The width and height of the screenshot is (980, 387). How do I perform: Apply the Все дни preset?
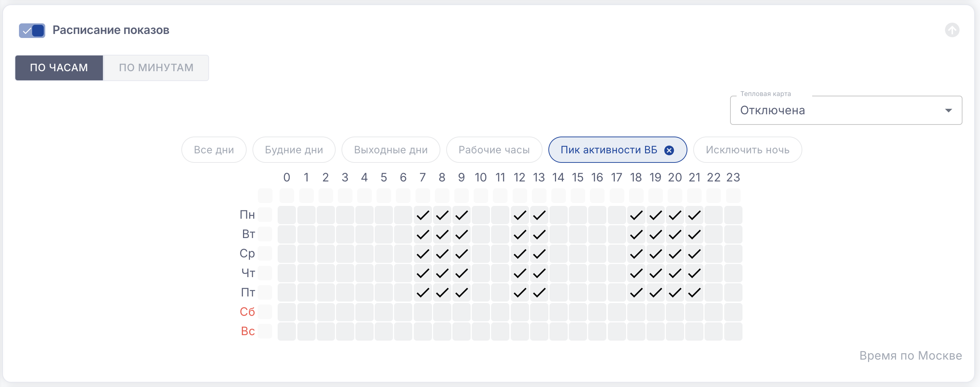point(214,150)
